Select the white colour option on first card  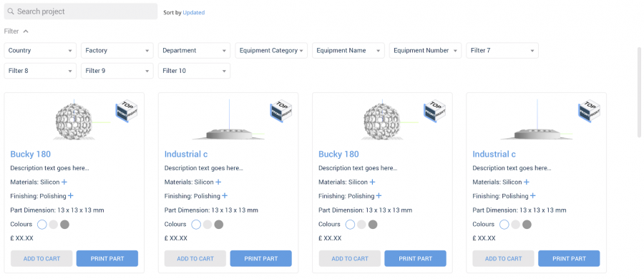pos(42,225)
